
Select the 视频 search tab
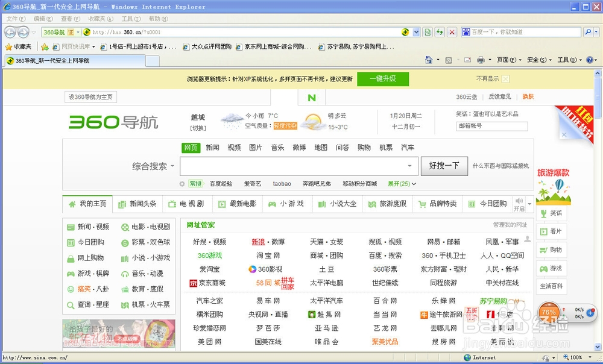point(234,148)
